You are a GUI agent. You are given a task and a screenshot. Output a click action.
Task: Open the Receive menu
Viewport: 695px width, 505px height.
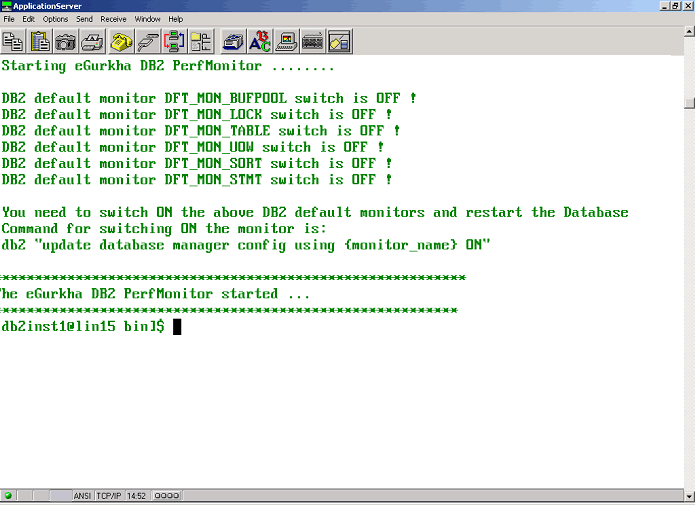click(x=113, y=19)
